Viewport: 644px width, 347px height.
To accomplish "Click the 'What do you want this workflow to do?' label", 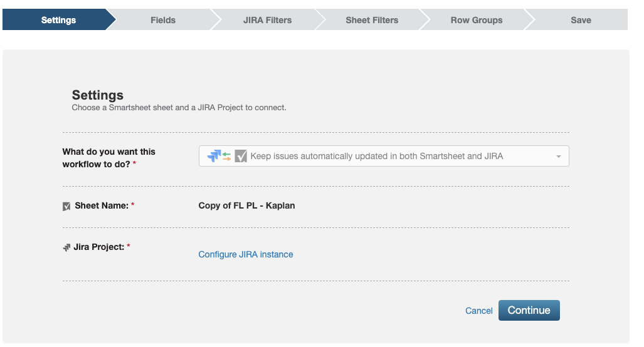I will (x=109, y=158).
